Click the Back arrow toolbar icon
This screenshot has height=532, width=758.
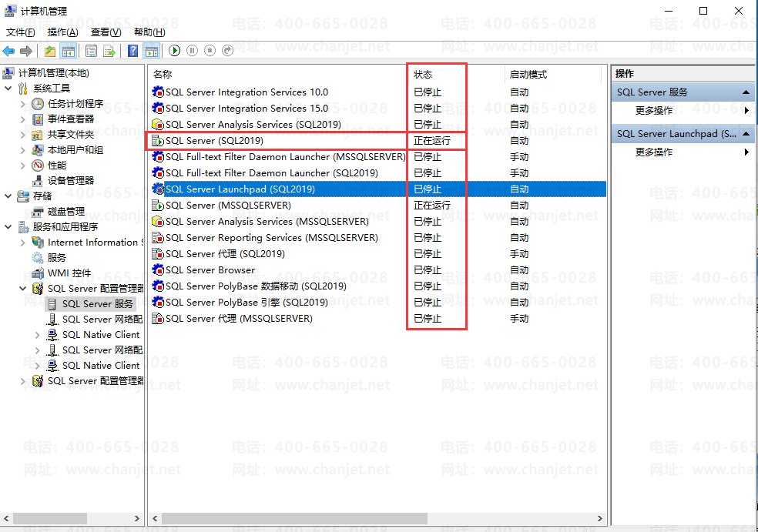8,51
